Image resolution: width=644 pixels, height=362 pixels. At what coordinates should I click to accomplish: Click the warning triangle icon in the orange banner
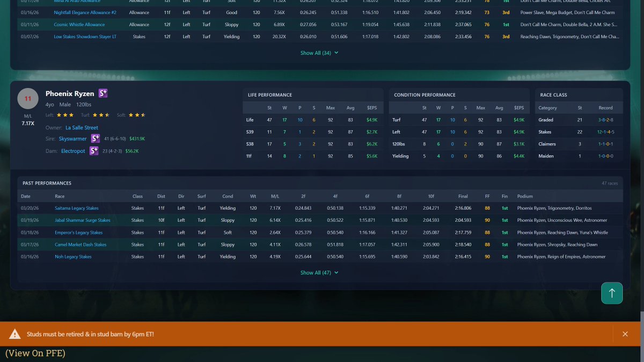tap(15, 334)
